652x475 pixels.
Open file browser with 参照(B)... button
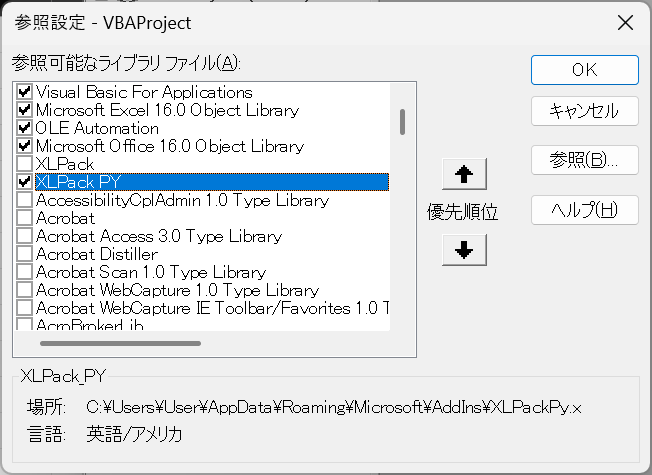point(584,158)
